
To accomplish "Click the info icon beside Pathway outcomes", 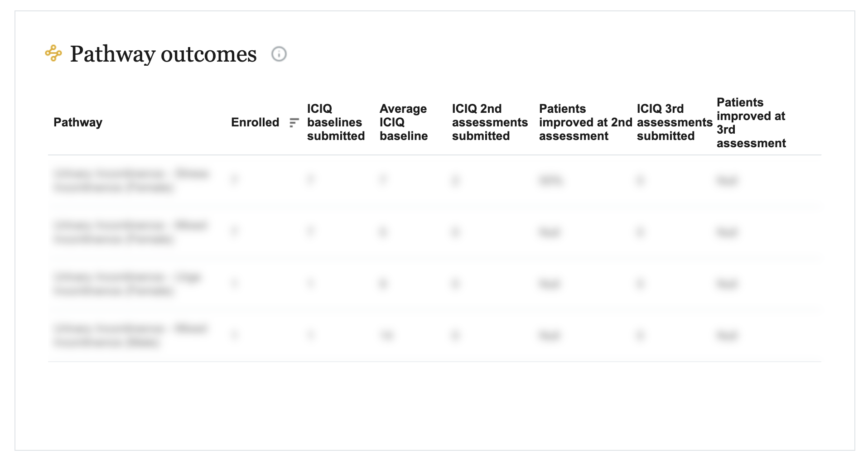I will click(279, 54).
